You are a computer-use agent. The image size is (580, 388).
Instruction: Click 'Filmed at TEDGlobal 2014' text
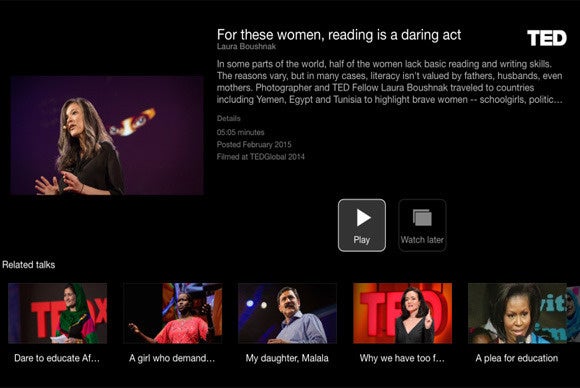261,157
